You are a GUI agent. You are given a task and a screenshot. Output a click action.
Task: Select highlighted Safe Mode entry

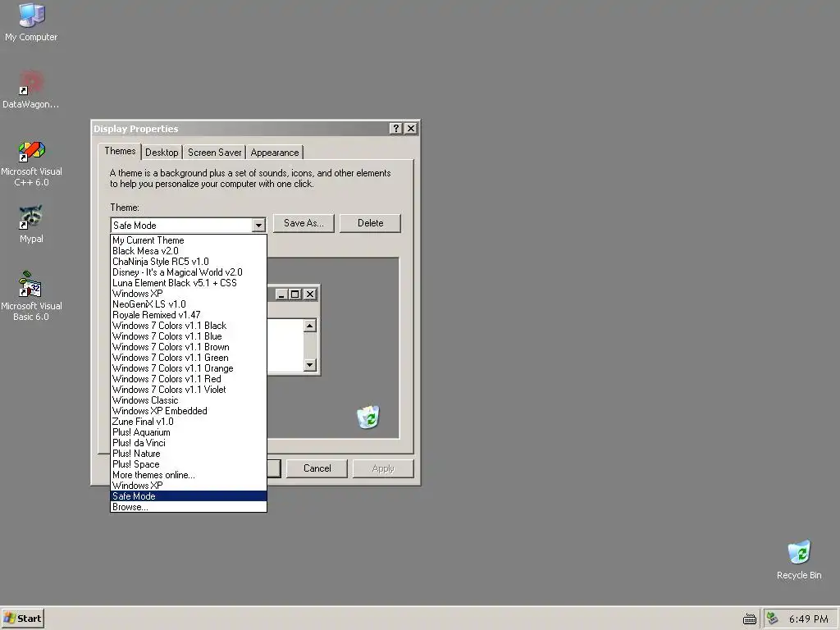[189, 496]
